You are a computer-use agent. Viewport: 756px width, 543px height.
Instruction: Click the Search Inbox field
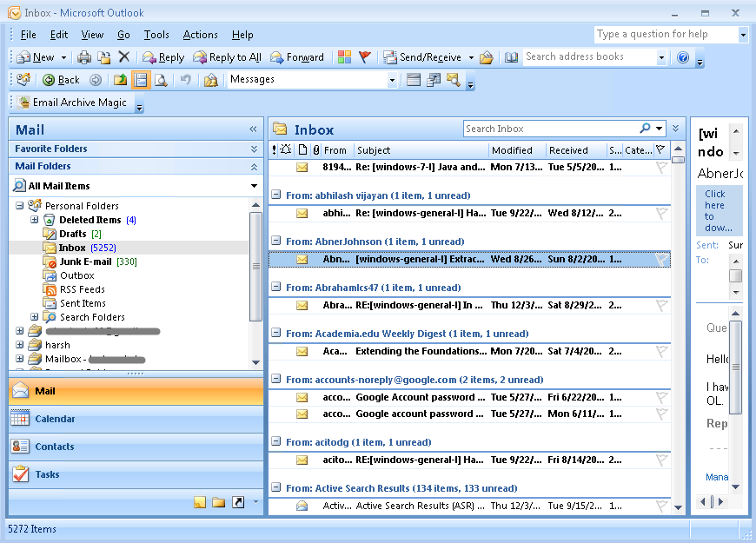pos(551,129)
